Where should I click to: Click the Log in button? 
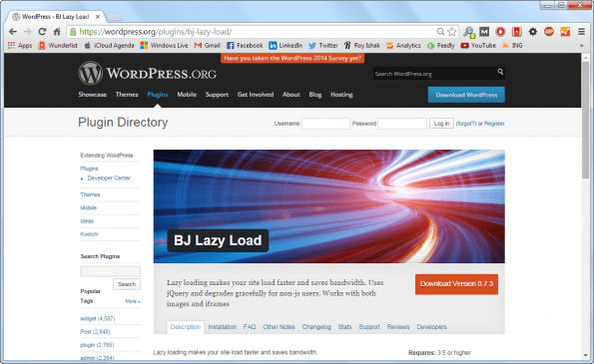tap(441, 124)
